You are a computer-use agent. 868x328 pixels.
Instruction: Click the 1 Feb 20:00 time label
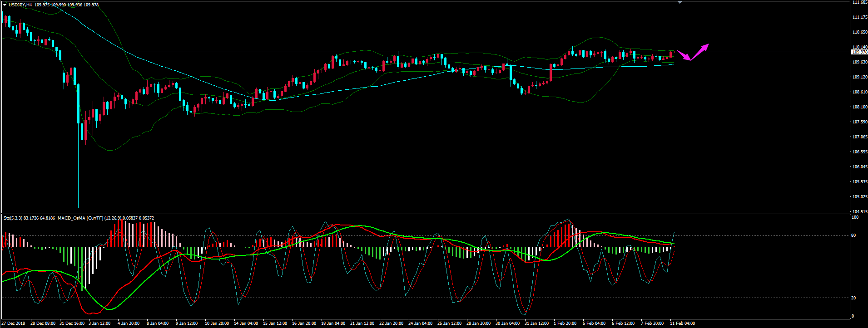[565, 323]
